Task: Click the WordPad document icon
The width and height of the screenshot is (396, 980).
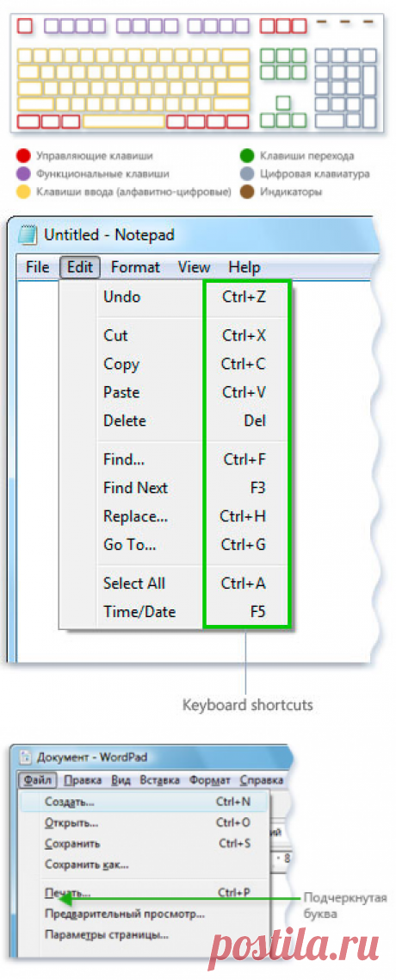Action: tap(25, 758)
